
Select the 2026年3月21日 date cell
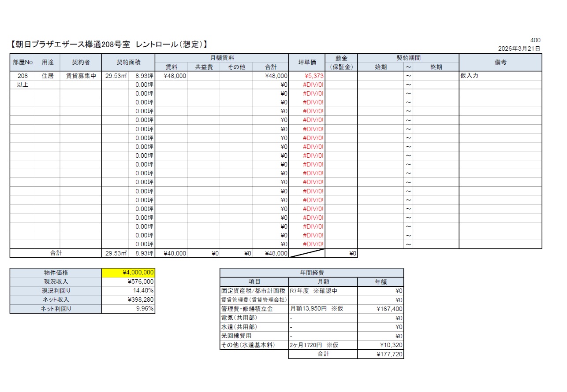(519, 48)
